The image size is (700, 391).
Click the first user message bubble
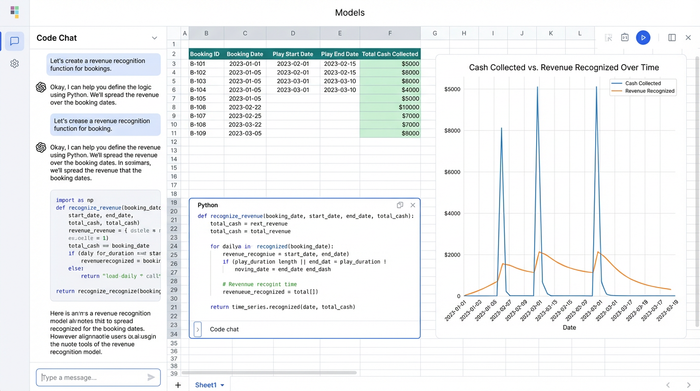[104, 65]
